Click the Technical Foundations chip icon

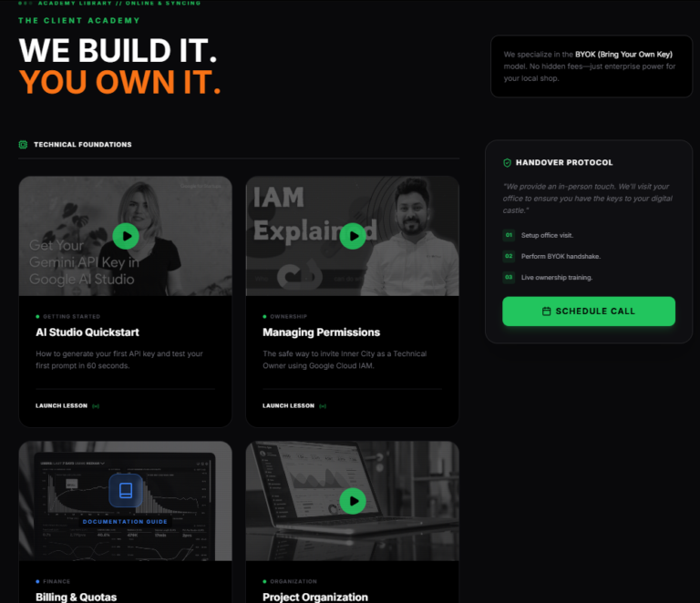click(x=23, y=145)
